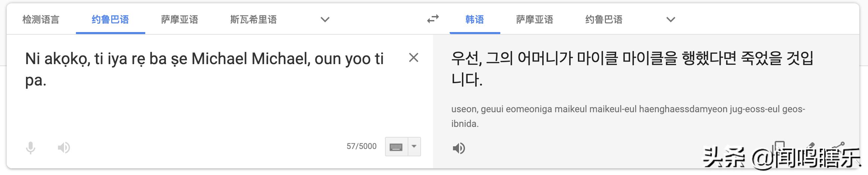Click inside the Yoruba source text box
Screen dimensions: 868x175
tap(205, 69)
